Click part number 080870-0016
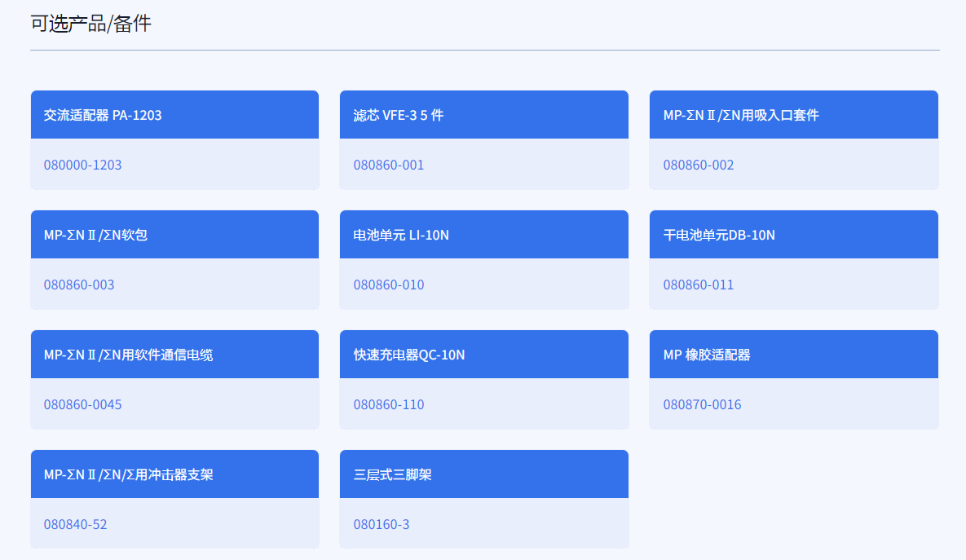Screen dimensions: 966x560 (x=703, y=404)
